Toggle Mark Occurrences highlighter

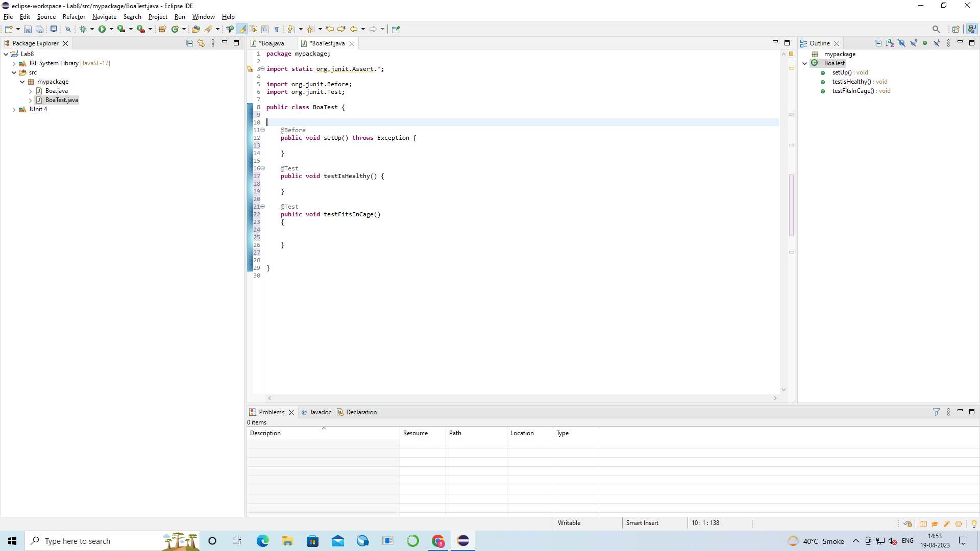click(x=242, y=30)
